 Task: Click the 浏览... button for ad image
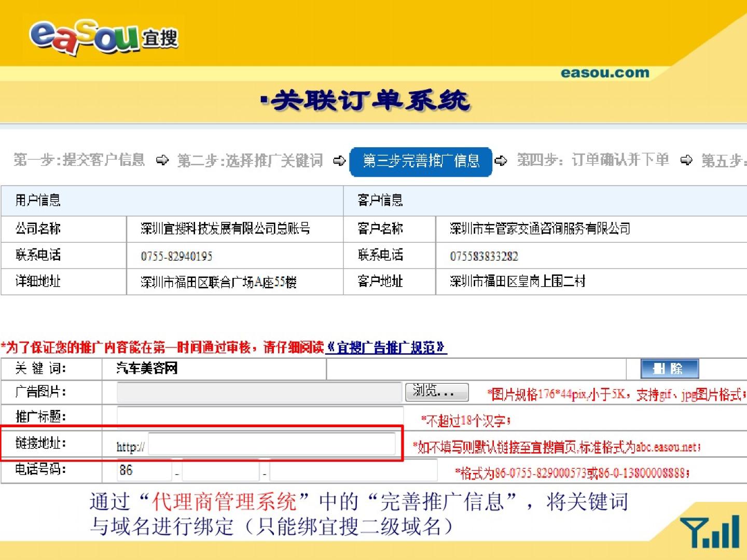tap(437, 392)
